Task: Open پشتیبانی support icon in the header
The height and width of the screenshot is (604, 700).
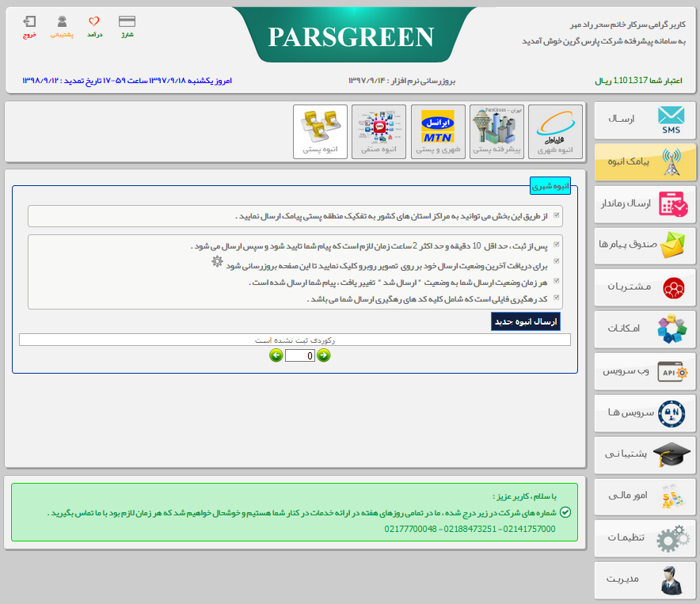Action: [x=62, y=22]
